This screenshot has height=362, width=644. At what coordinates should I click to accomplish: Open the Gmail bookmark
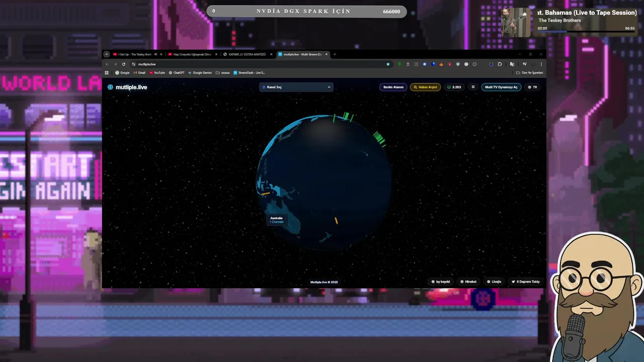pyautogui.click(x=139, y=72)
